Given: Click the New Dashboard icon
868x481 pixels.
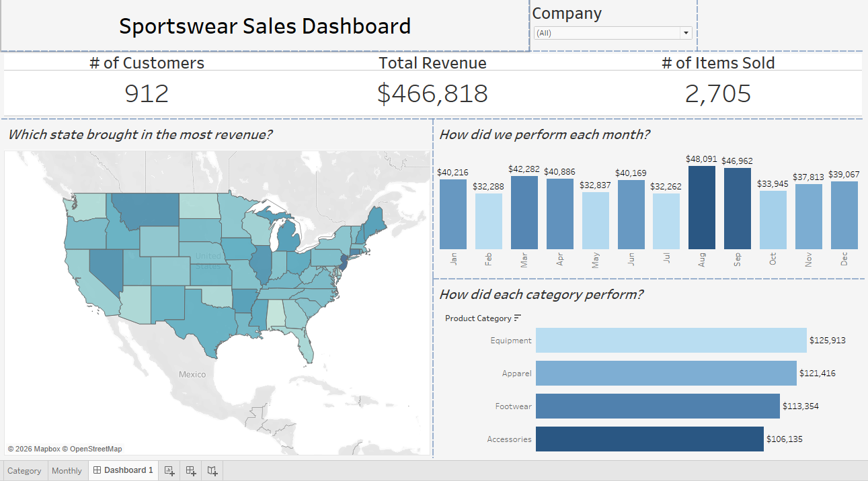Looking at the screenshot, I should [x=190, y=470].
